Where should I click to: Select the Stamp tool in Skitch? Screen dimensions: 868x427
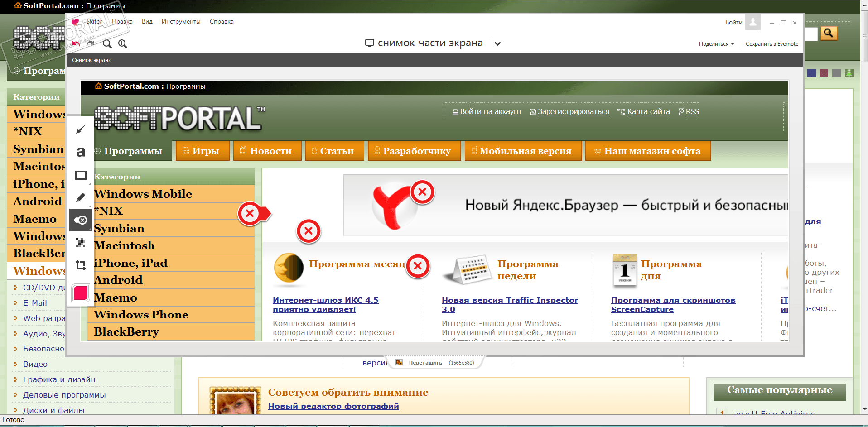(x=81, y=220)
